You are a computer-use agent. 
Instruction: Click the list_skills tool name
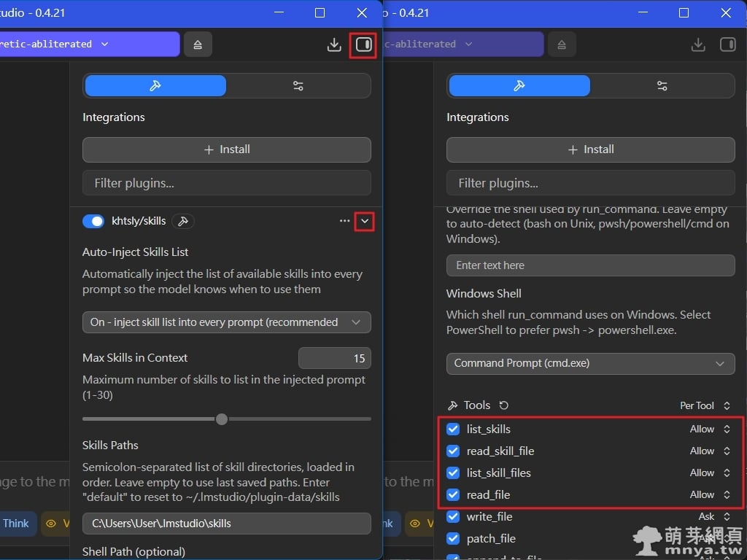pos(488,429)
